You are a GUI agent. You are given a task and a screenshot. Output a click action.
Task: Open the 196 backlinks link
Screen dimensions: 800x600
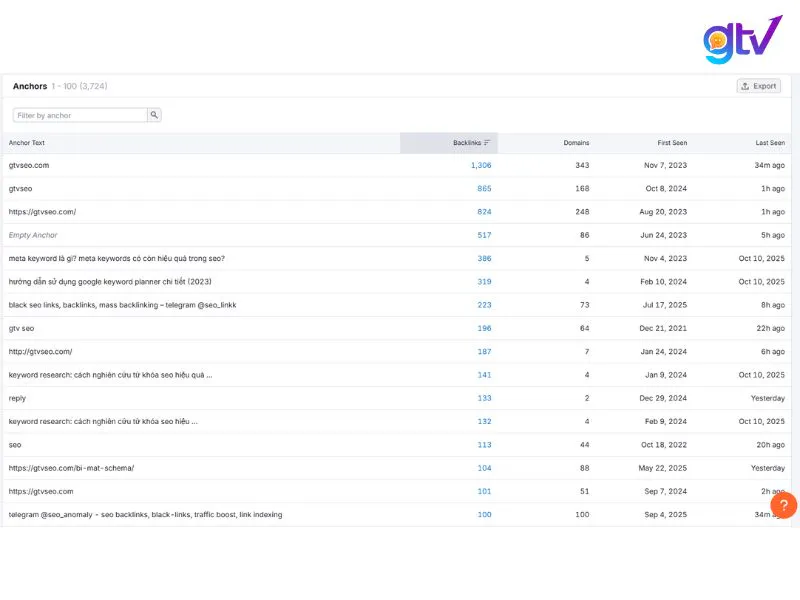tap(484, 329)
